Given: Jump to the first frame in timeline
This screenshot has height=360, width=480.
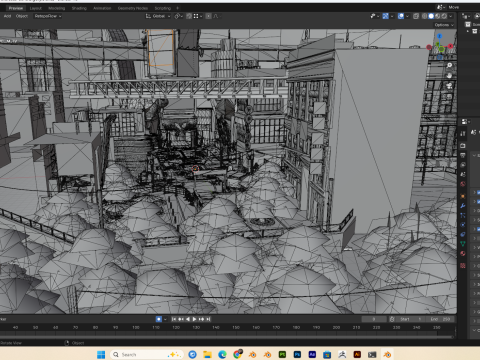Looking at the screenshot, I should tap(174, 319).
